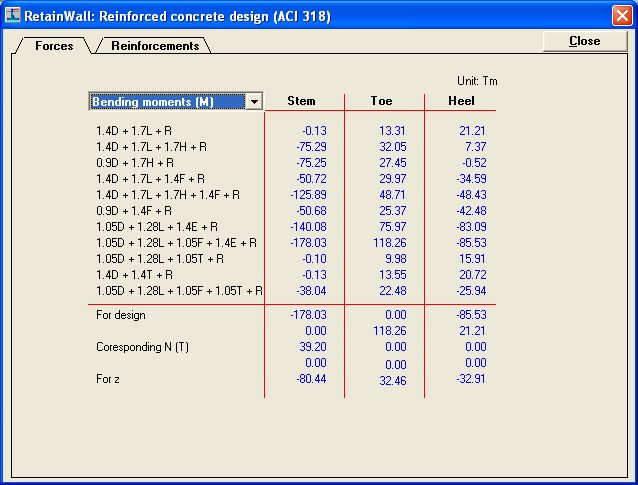Select load case '1.05D + 1.28L + 1.05F + 1.05T + R'
The image size is (638, 485).
tap(179, 291)
